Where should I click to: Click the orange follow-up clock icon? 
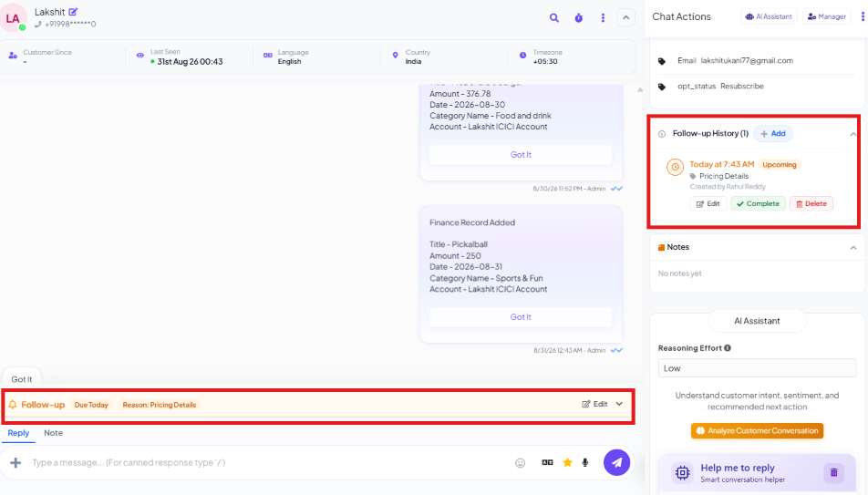point(675,167)
